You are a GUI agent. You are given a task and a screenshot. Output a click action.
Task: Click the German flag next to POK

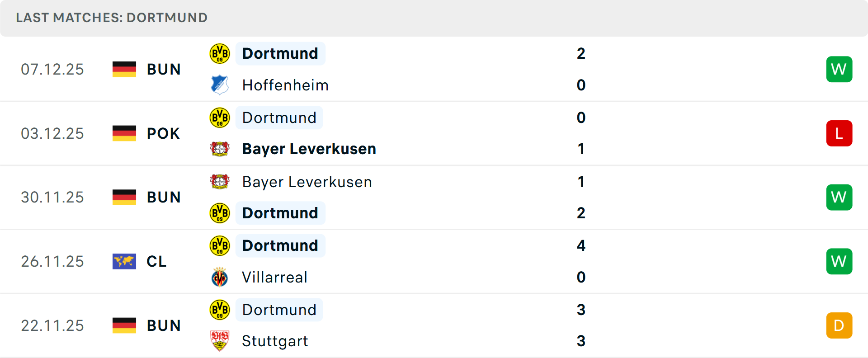pyautogui.click(x=124, y=133)
